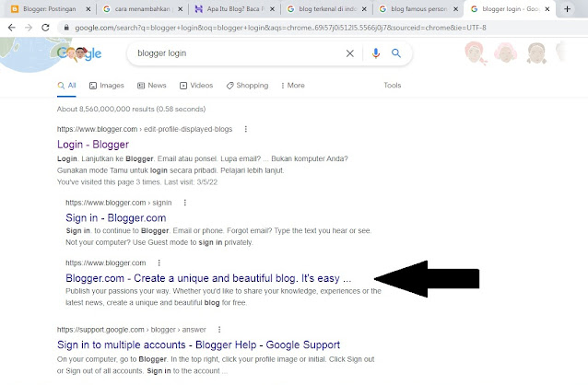Expand the More search filters menu
Image resolution: width=588 pixels, height=385 pixels.
point(293,86)
